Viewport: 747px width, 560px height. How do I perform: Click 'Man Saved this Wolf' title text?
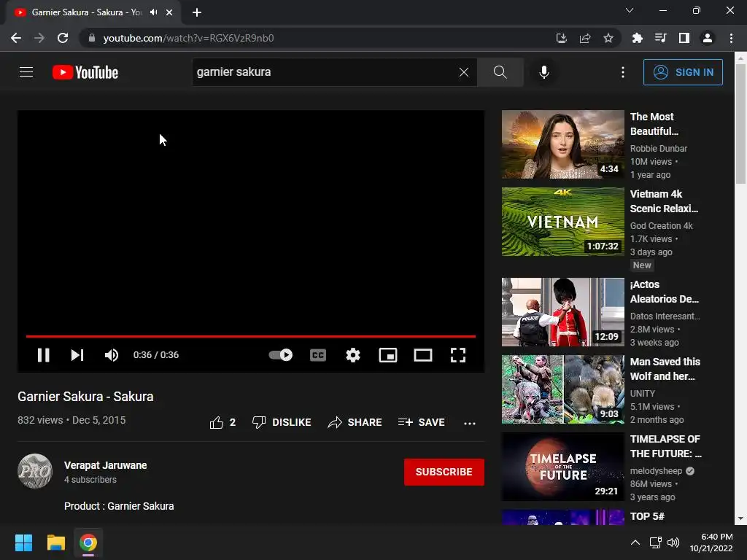tap(665, 369)
